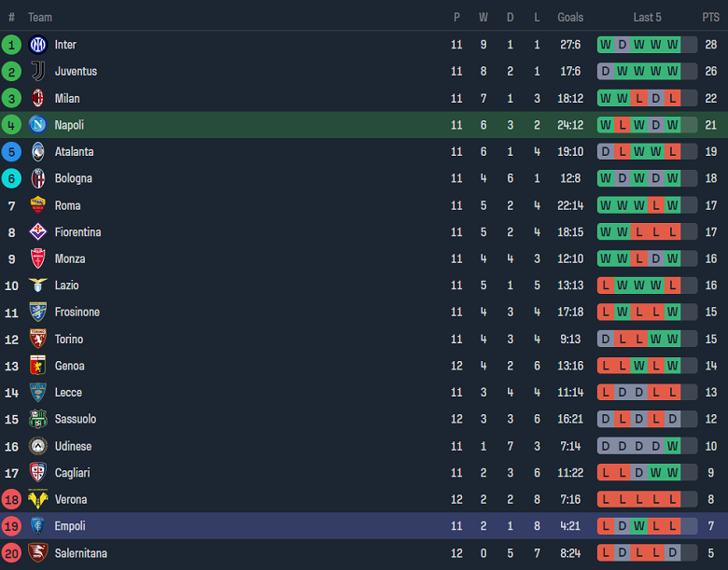Click position badge number 1

[11, 45]
